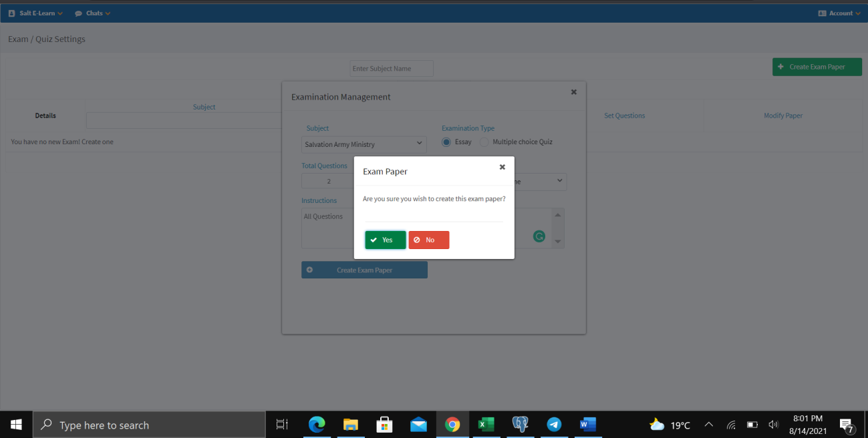The height and width of the screenshot is (438, 868).
Task: Close the Exam Paper confirmation dialog
Action: point(502,167)
